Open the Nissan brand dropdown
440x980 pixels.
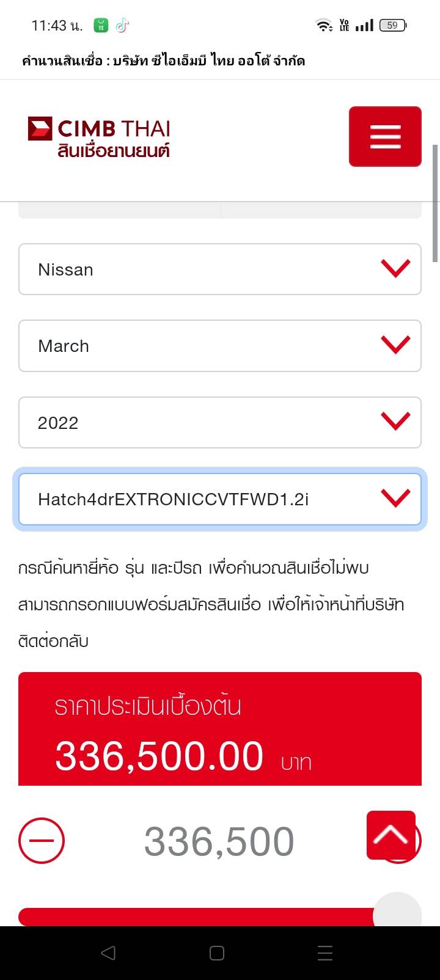pos(220,269)
